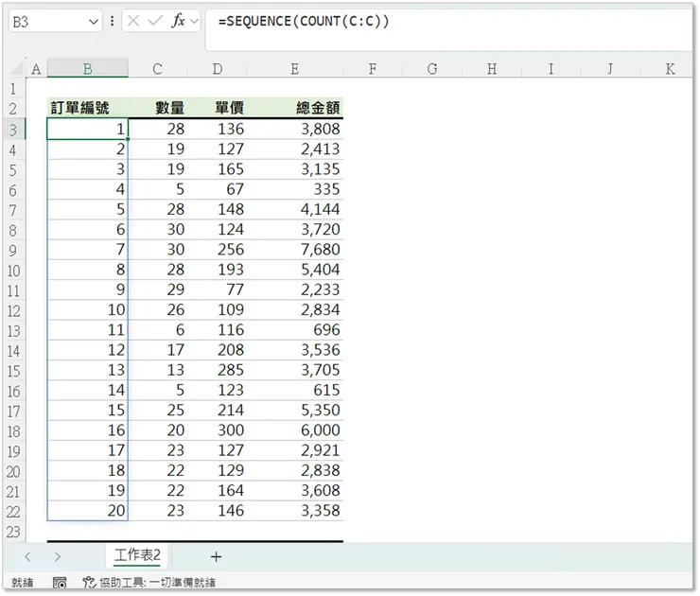
Task: Select row 12 header
Action: click(x=13, y=310)
